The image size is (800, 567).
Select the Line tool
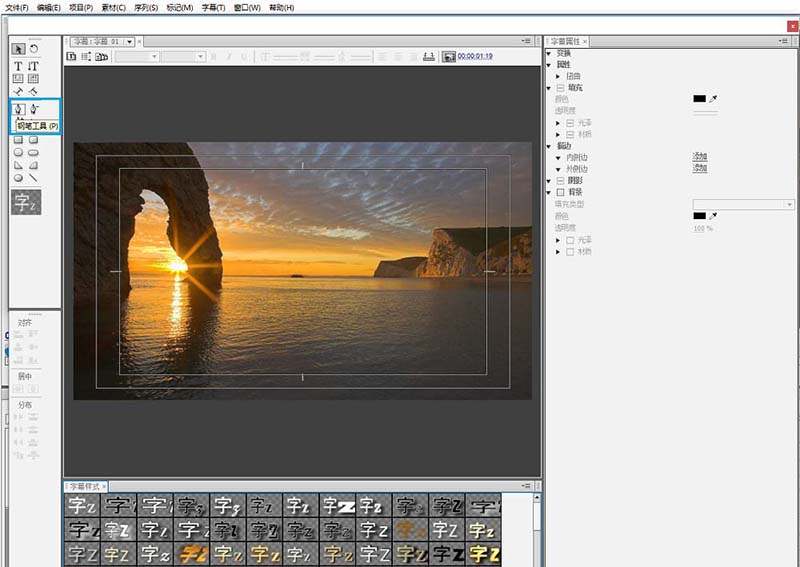[33, 178]
